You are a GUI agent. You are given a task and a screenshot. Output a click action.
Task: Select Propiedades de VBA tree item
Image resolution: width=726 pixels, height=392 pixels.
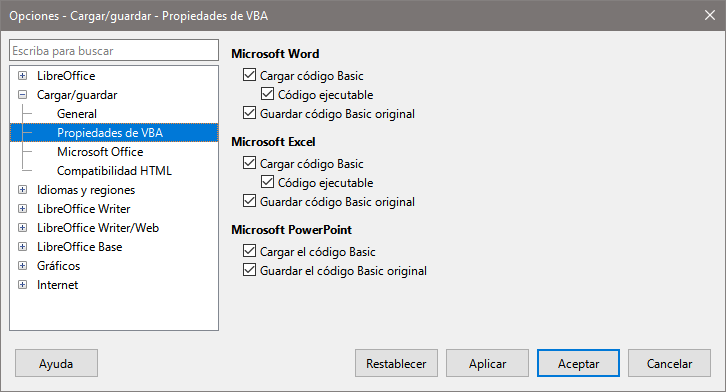click(114, 133)
